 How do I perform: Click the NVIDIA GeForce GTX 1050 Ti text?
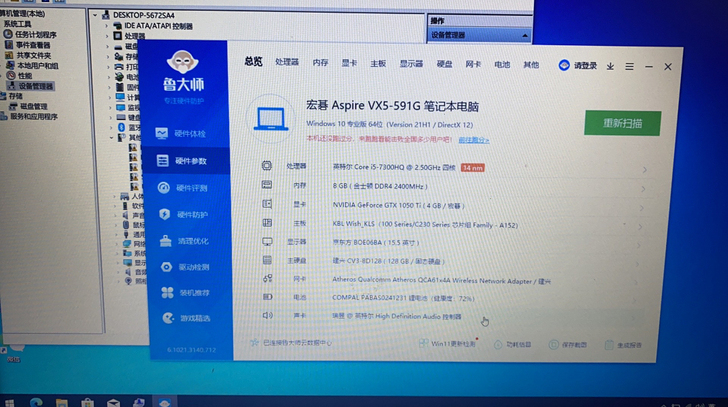pyautogui.click(x=398, y=205)
